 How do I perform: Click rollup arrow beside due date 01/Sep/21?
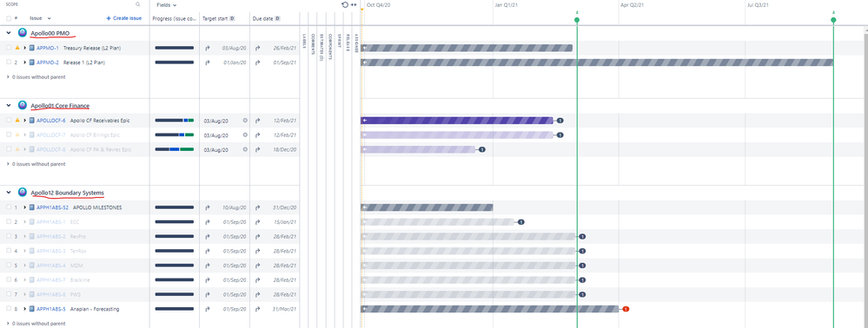coord(258,62)
